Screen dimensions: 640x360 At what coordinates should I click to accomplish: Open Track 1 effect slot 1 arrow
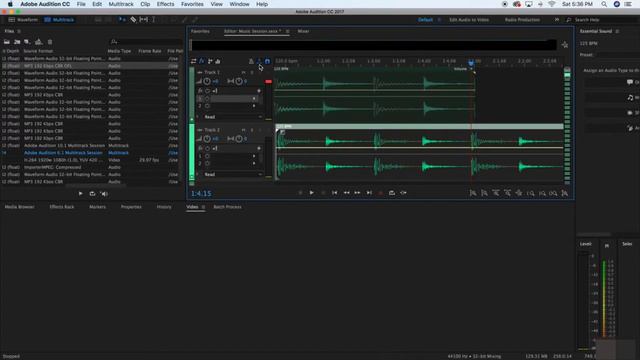[254, 98]
